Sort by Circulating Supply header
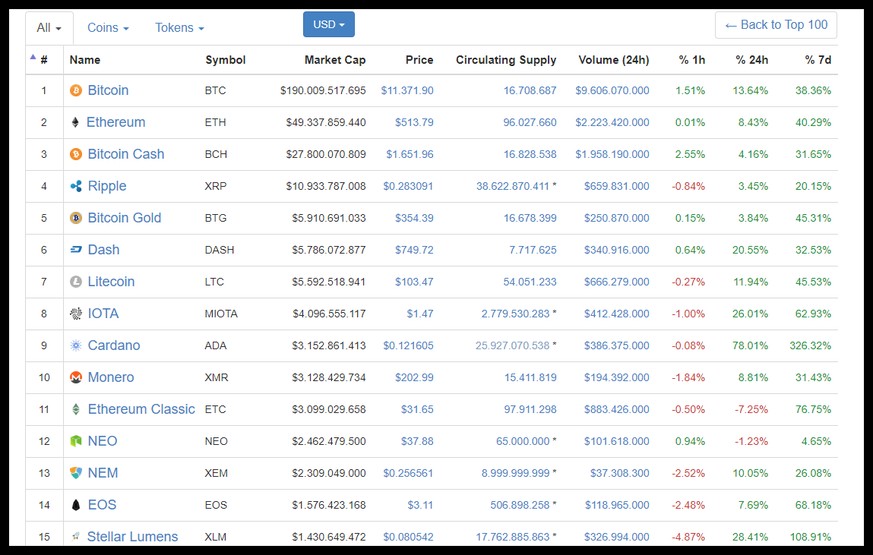Viewport: 873px width, 555px height. 506,60
